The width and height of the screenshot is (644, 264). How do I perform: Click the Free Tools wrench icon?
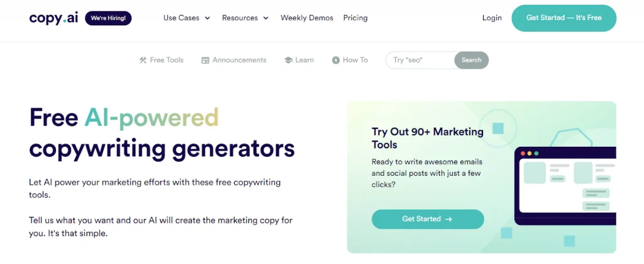pos(143,60)
